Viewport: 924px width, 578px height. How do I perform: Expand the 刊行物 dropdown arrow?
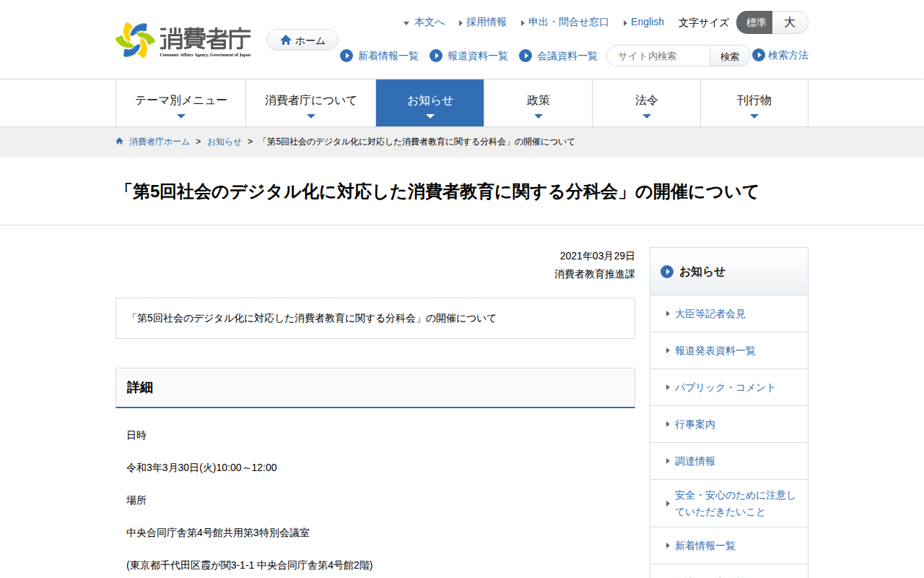[x=754, y=116]
